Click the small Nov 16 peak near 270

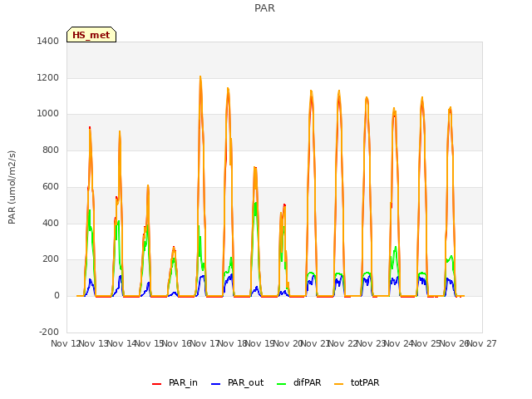click(174, 248)
